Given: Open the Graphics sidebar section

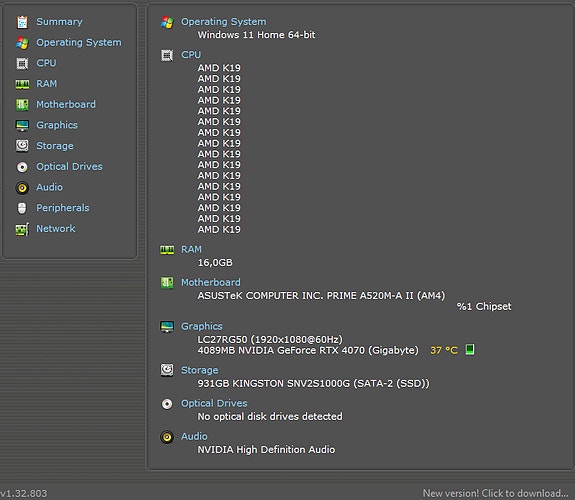Looking at the screenshot, I should (57, 125).
